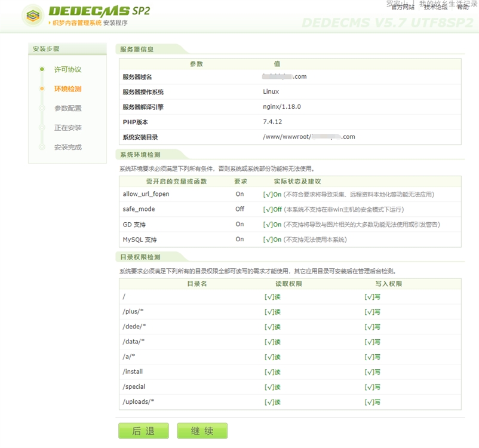The image size is (479, 448).
Task: Click the allow_url_fopen row name
Action: pos(146,194)
